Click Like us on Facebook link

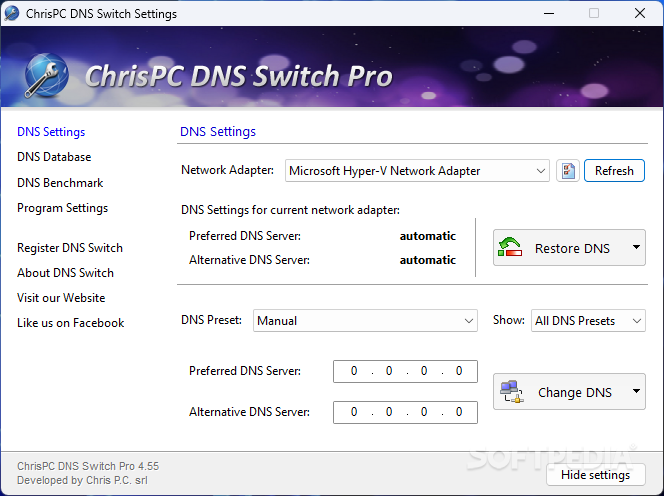(x=70, y=323)
